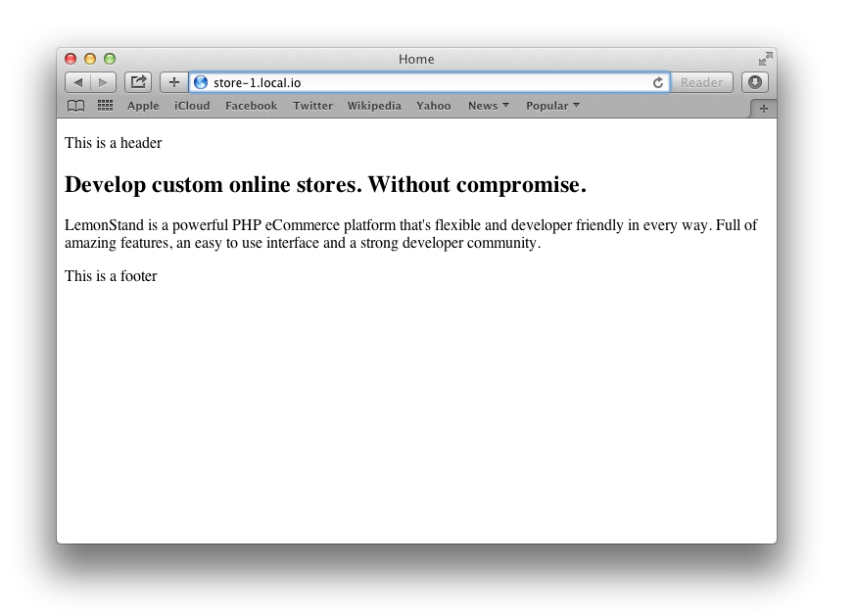Minimize the window with the yellow button
This screenshot has width=856, height=616.
pyautogui.click(x=90, y=59)
